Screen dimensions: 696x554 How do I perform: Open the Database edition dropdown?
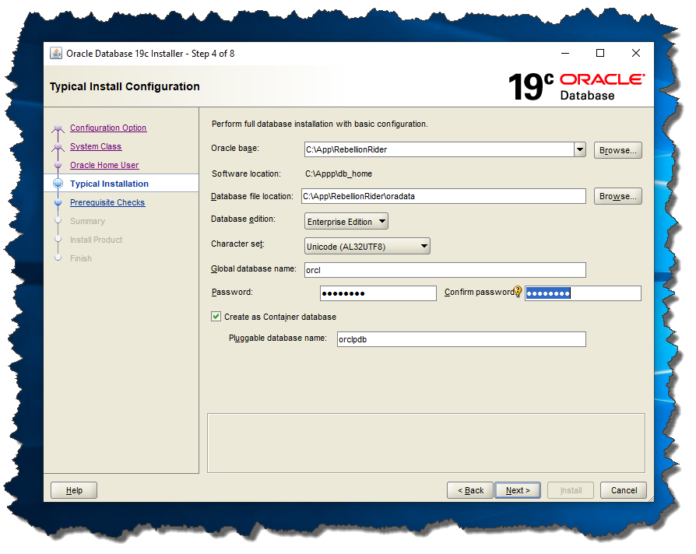click(346, 222)
